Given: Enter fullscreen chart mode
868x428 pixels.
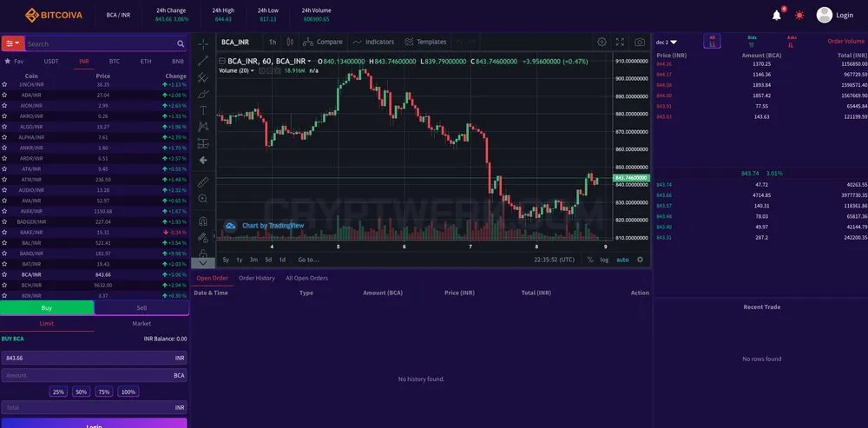Looking at the screenshot, I should tap(620, 42).
